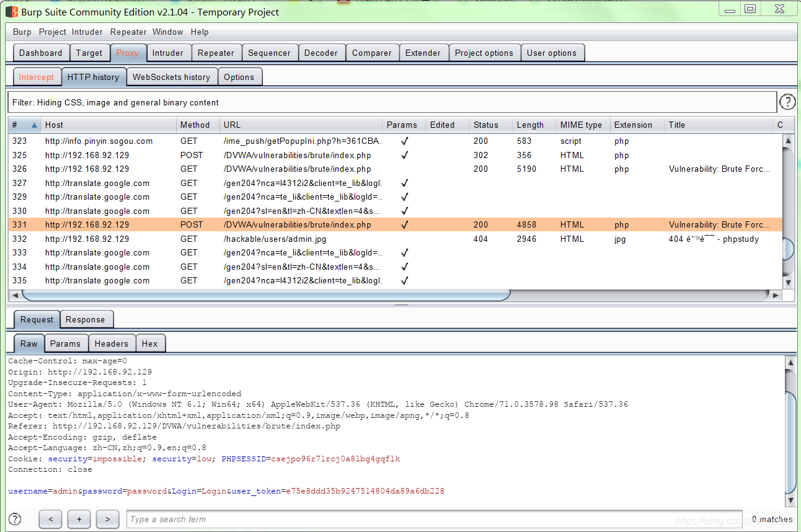Open the Burp menu
801x532 pixels.
[22, 32]
